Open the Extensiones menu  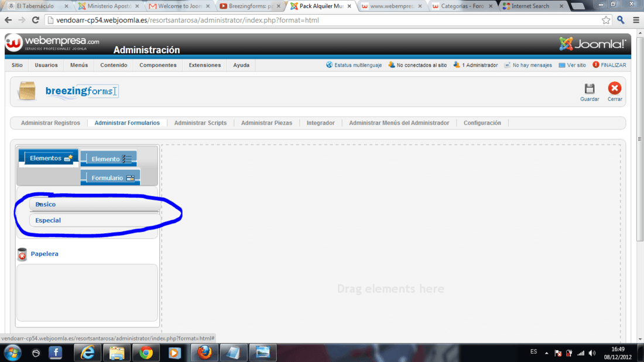[x=204, y=65]
